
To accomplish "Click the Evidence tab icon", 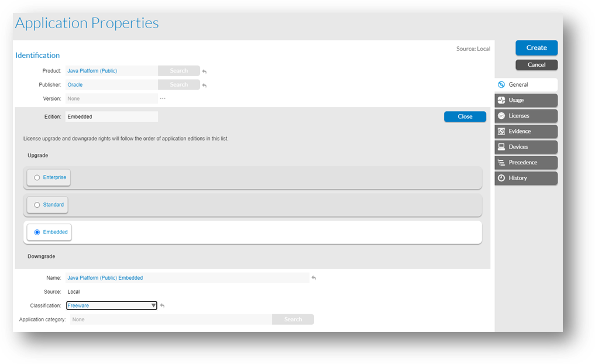I will coord(501,131).
